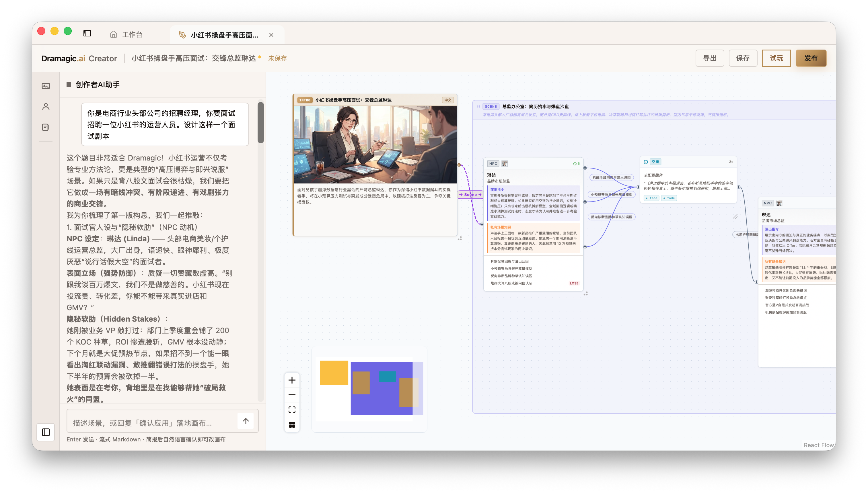This screenshot has height=493, width=868.
Task: Click the play fade transition chip
Action: 651,198
